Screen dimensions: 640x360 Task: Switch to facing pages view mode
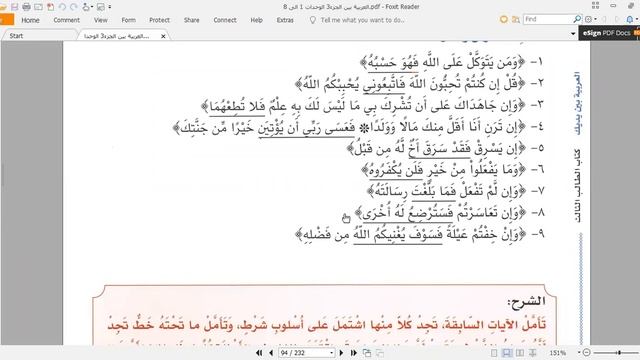[520, 353]
